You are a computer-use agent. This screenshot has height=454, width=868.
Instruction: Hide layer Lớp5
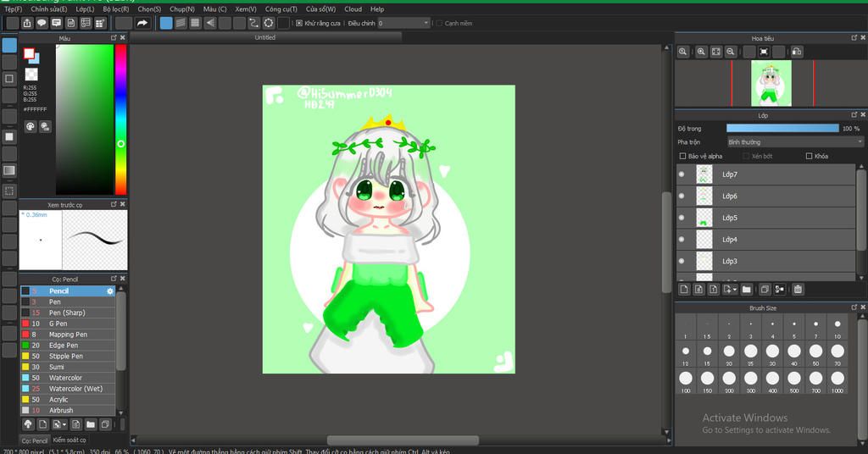682,218
